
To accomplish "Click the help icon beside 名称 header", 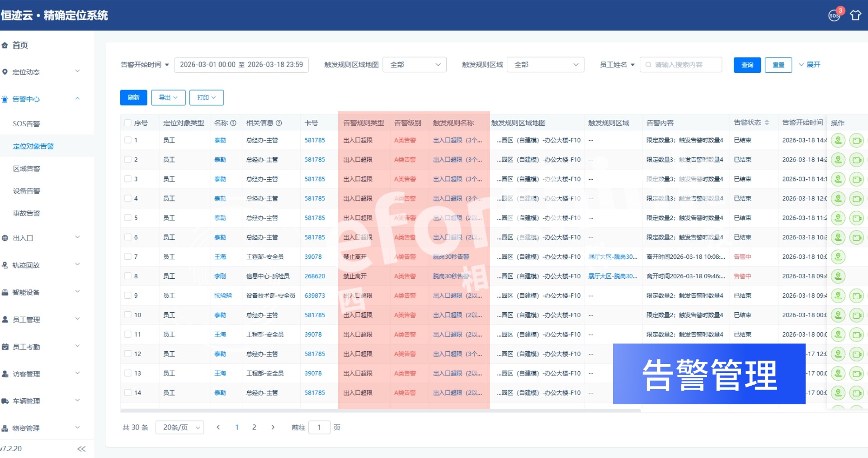I will [x=233, y=123].
